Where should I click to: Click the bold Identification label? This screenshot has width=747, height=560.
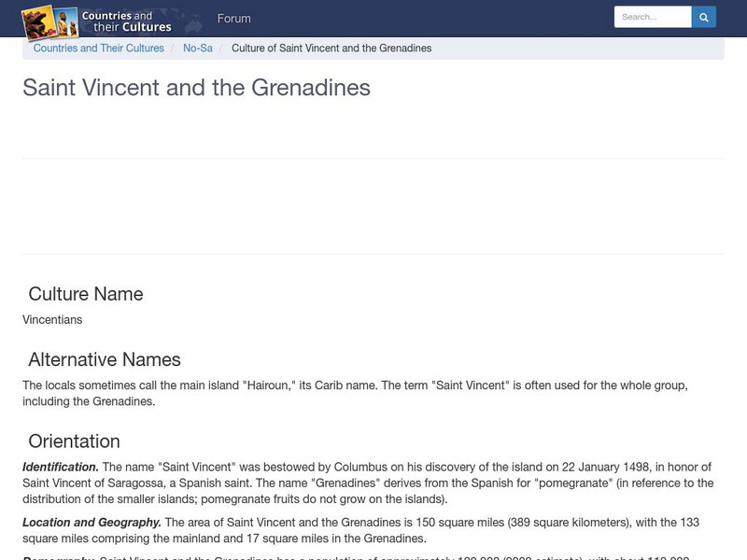point(59,465)
